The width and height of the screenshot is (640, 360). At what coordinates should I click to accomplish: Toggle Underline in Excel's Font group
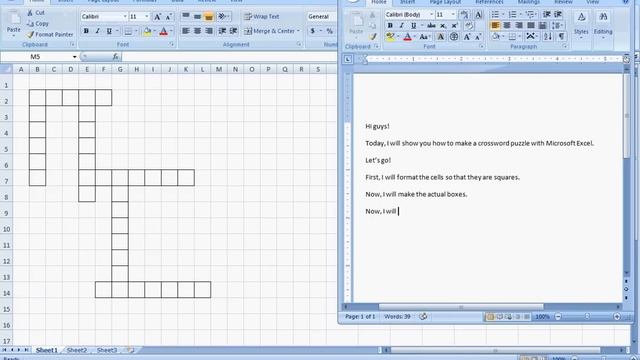[x=109, y=31]
